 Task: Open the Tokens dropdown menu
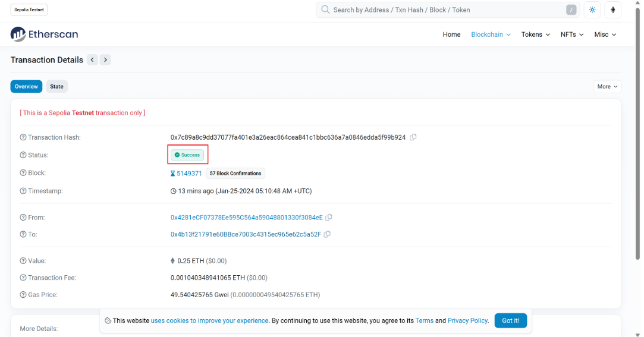(x=535, y=34)
